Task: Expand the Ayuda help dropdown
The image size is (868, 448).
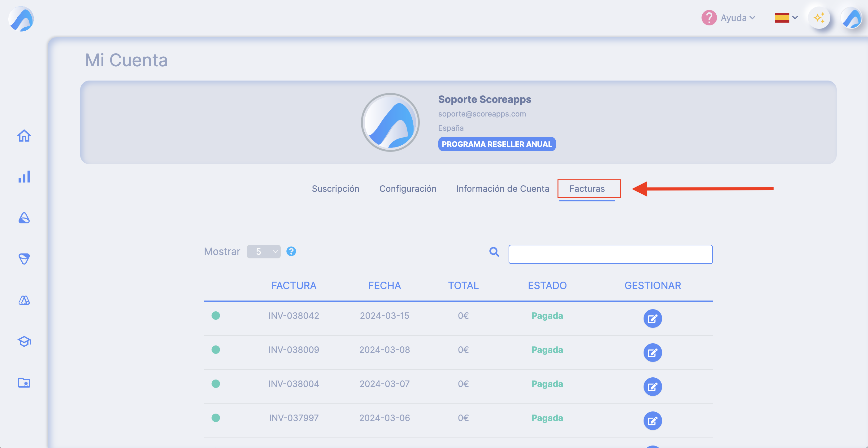Action: point(738,18)
